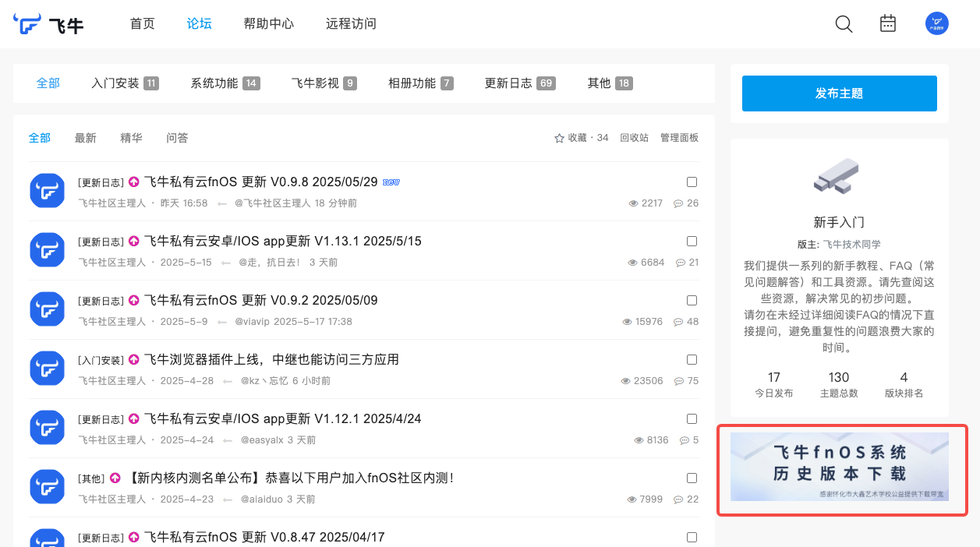Click the 发布主题 button
This screenshot has height=547, width=980.
click(x=840, y=94)
